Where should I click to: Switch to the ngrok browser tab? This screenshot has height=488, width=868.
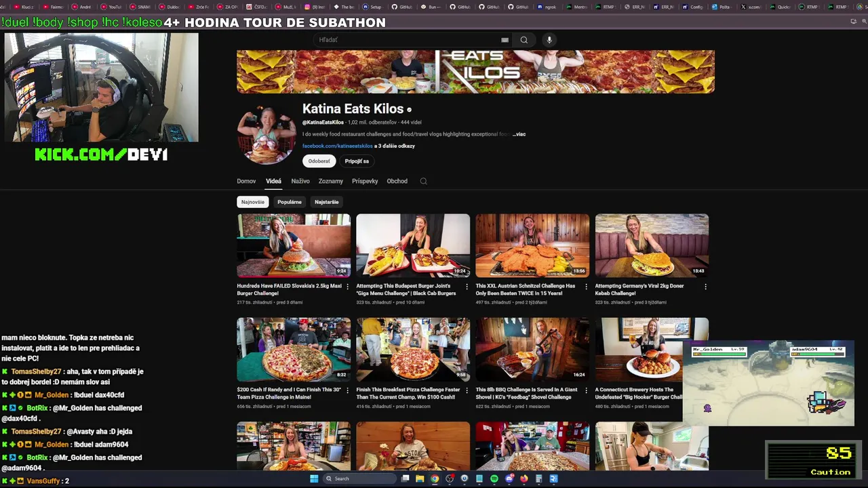pos(548,7)
